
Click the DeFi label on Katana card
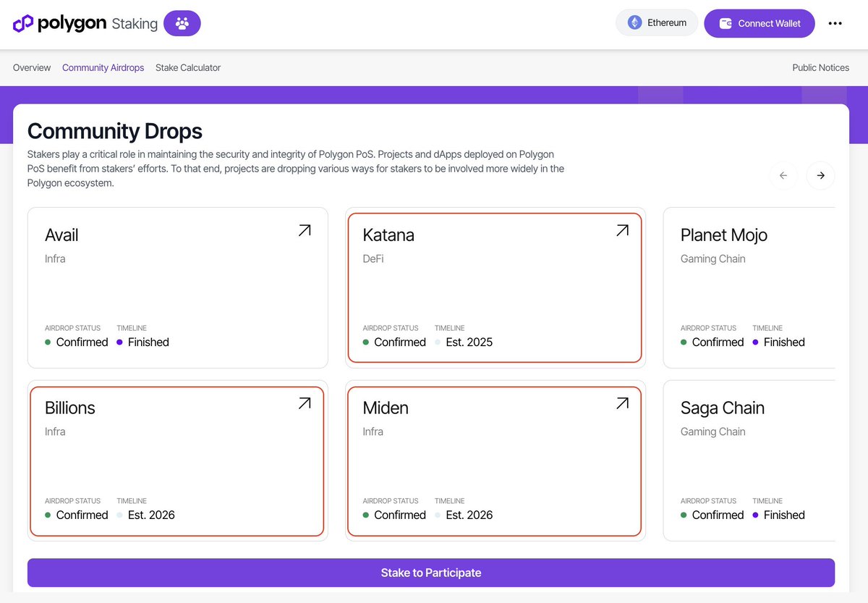(x=373, y=258)
